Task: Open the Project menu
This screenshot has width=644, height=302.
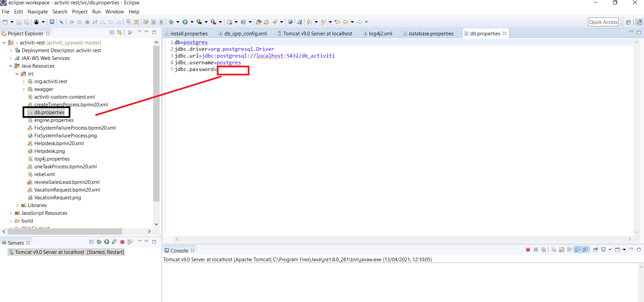Action: click(x=80, y=12)
